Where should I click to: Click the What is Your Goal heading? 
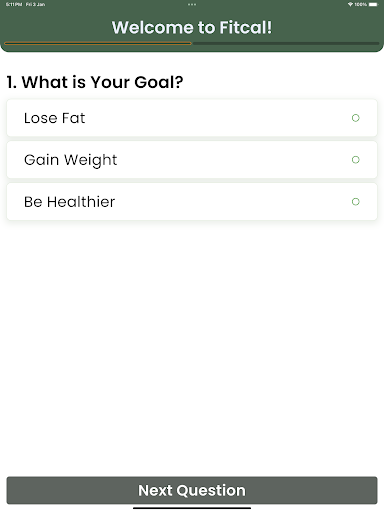coord(95,82)
